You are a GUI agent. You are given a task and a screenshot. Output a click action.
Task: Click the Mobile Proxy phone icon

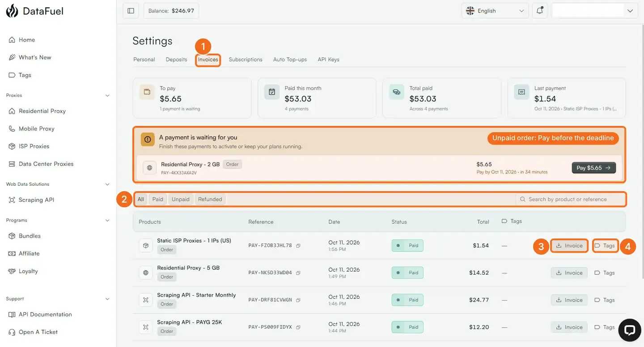coord(12,129)
